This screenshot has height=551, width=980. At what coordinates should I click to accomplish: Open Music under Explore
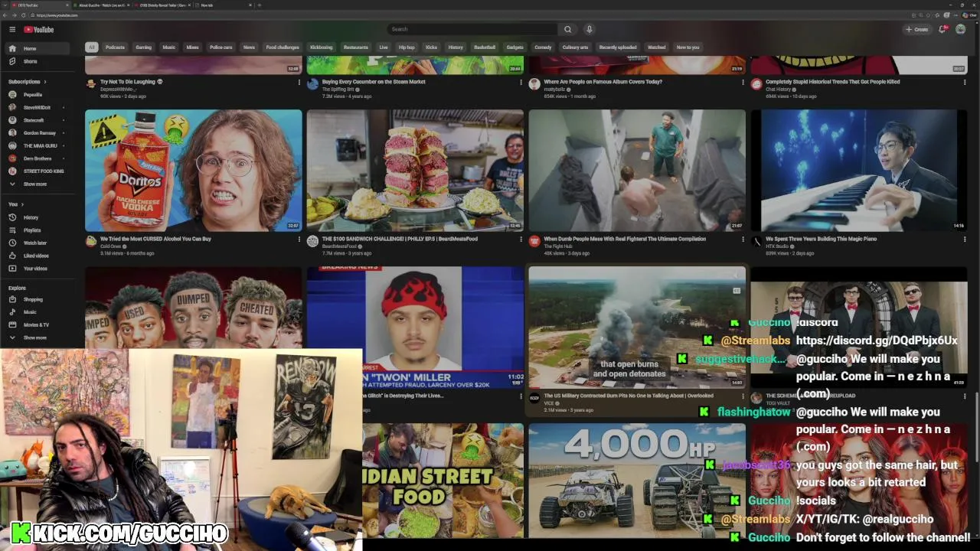click(x=37, y=312)
